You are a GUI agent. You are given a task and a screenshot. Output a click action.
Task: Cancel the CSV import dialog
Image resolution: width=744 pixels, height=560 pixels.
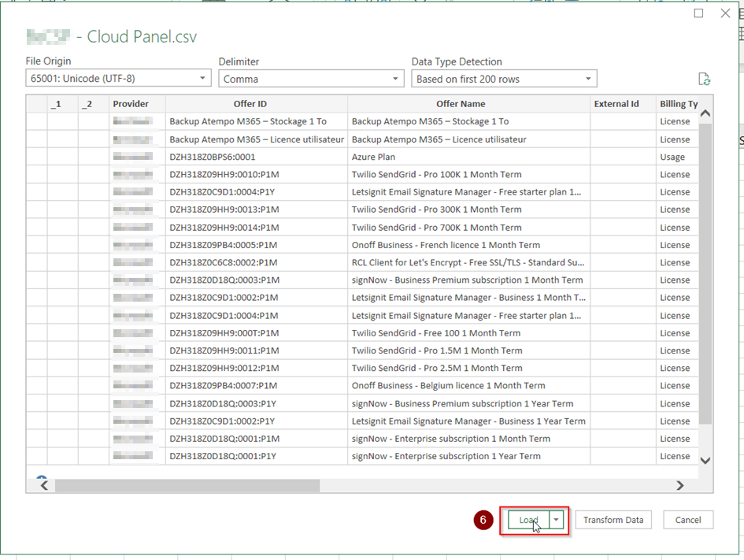pyautogui.click(x=688, y=520)
